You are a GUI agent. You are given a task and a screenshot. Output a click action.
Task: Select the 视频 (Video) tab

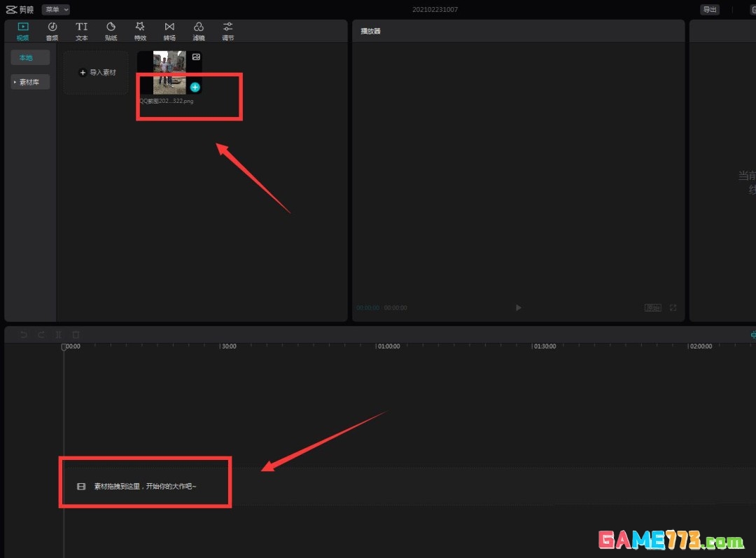tap(22, 31)
